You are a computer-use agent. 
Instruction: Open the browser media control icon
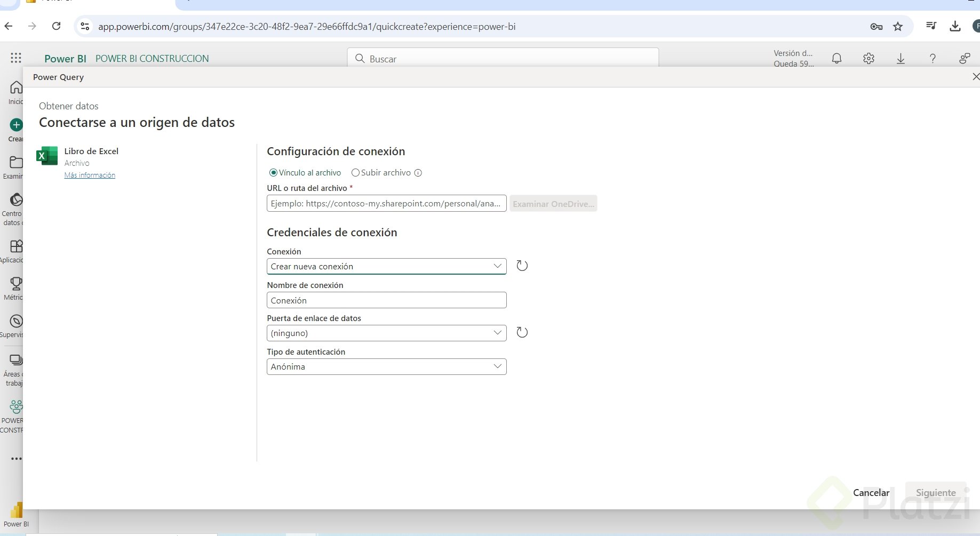931,26
